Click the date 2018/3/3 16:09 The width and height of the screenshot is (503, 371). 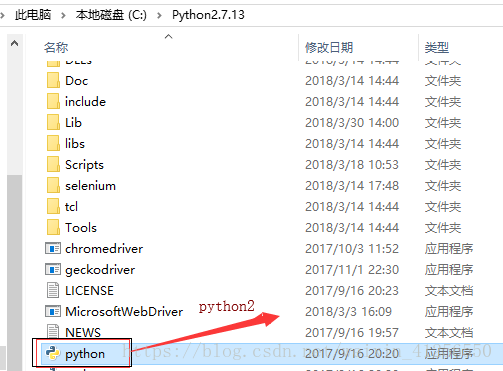tap(348, 312)
